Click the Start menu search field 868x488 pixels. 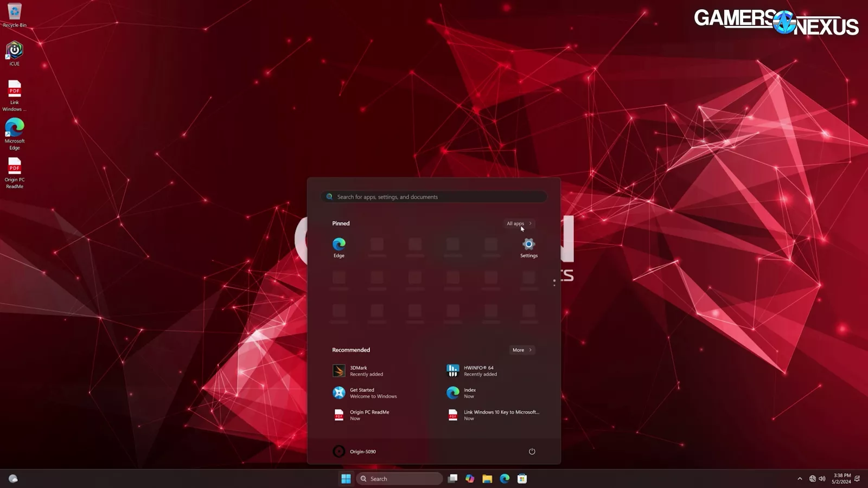coord(434,197)
